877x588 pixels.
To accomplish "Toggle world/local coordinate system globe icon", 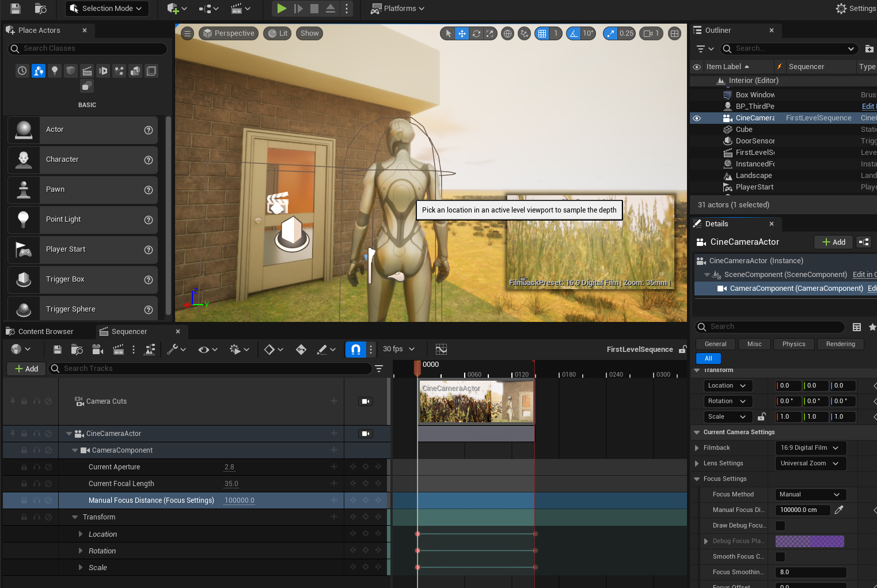I will pyautogui.click(x=507, y=33).
